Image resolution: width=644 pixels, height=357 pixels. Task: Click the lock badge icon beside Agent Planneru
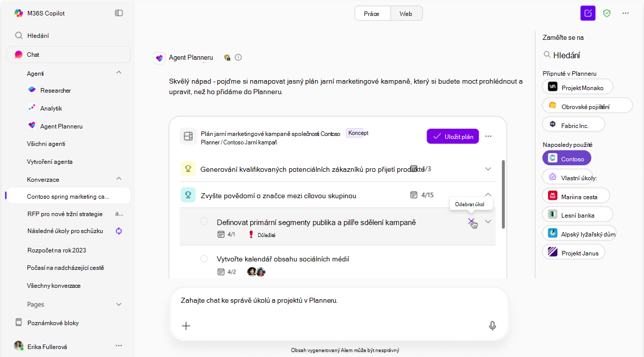click(227, 58)
